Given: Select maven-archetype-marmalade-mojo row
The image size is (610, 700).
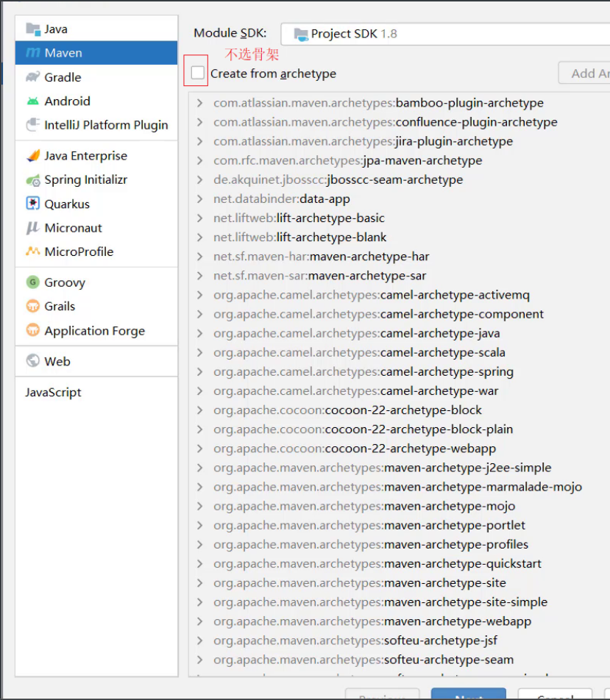Looking at the screenshot, I should [x=400, y=487].
